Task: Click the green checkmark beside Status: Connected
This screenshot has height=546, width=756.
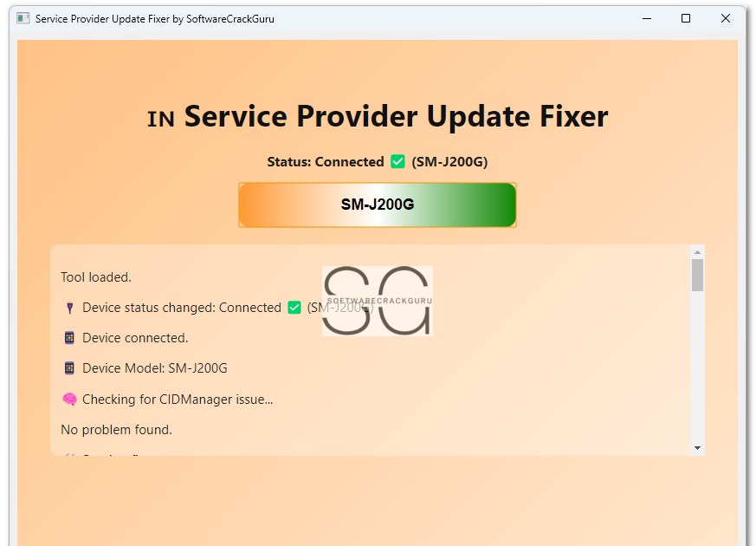Action: coord(397,161)
